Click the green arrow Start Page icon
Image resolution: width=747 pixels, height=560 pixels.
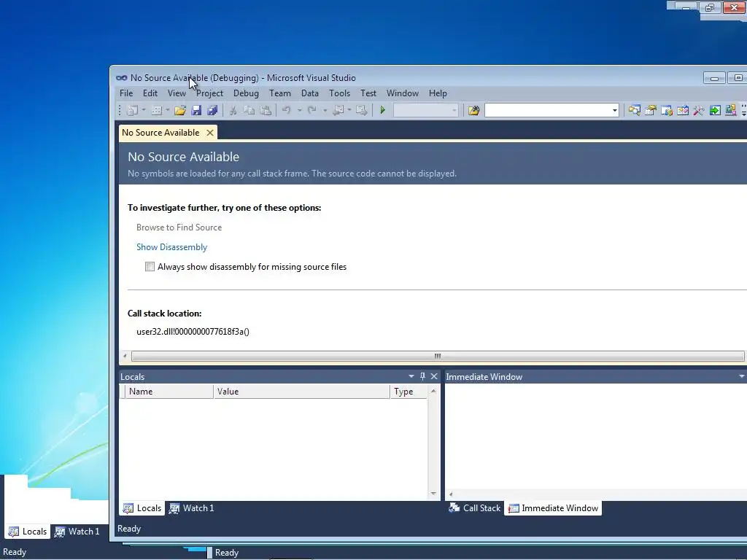tap(715, 111)
